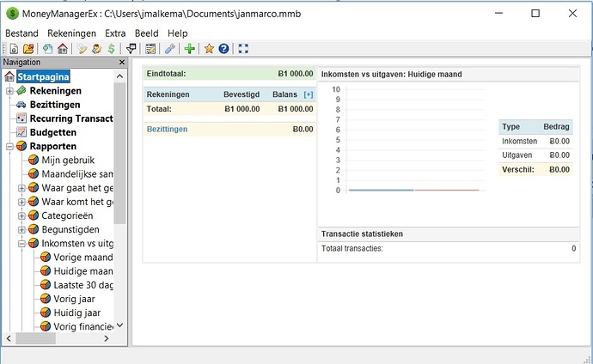Open the Rekeningen menu
This screenshot has height=364, width=593.
71,33
